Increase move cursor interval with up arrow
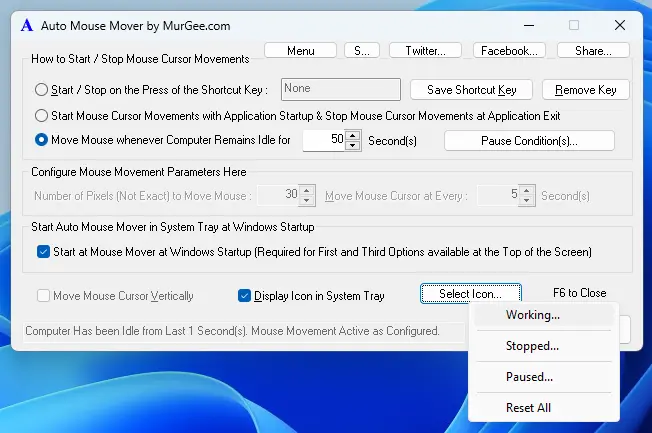Screen dimensions: 652x433 (x=526, y=191)
